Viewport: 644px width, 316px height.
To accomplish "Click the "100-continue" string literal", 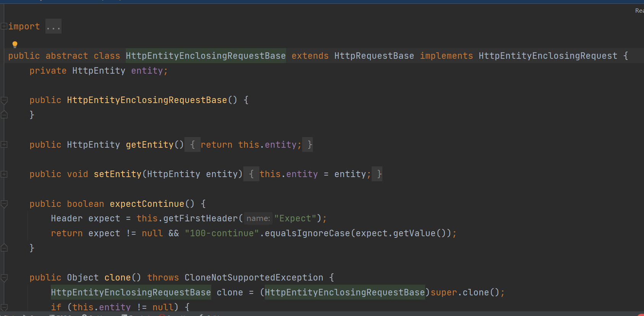I will pyautogui.click(x=222, y=234).
